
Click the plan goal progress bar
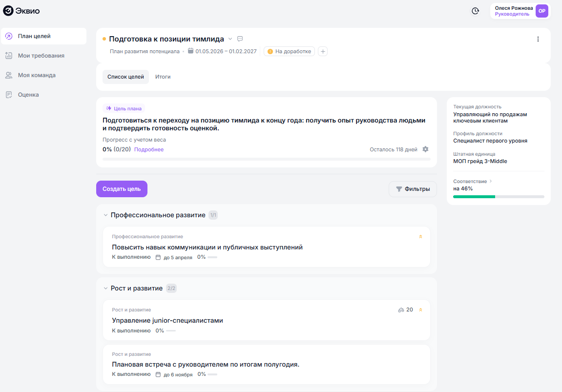click(x=266, y=159)
